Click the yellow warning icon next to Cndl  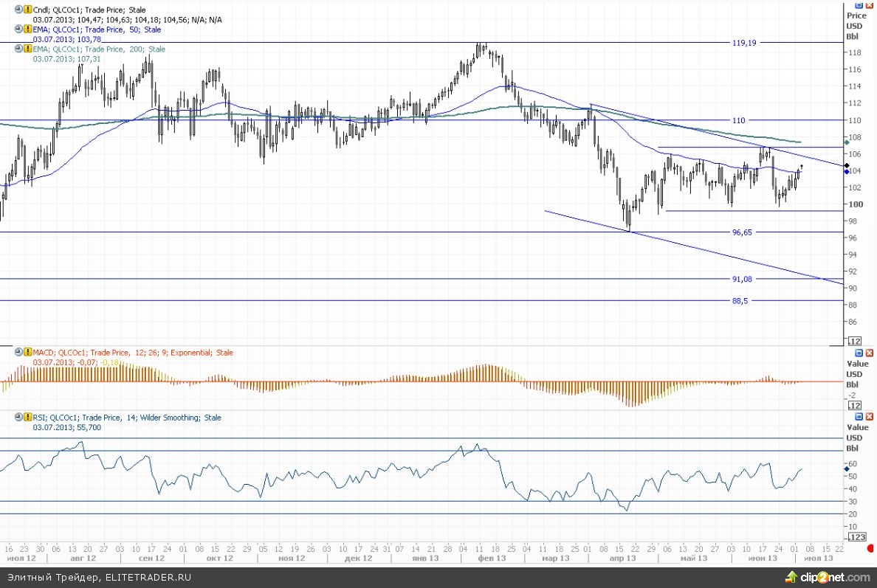click(x=27, y=10)
